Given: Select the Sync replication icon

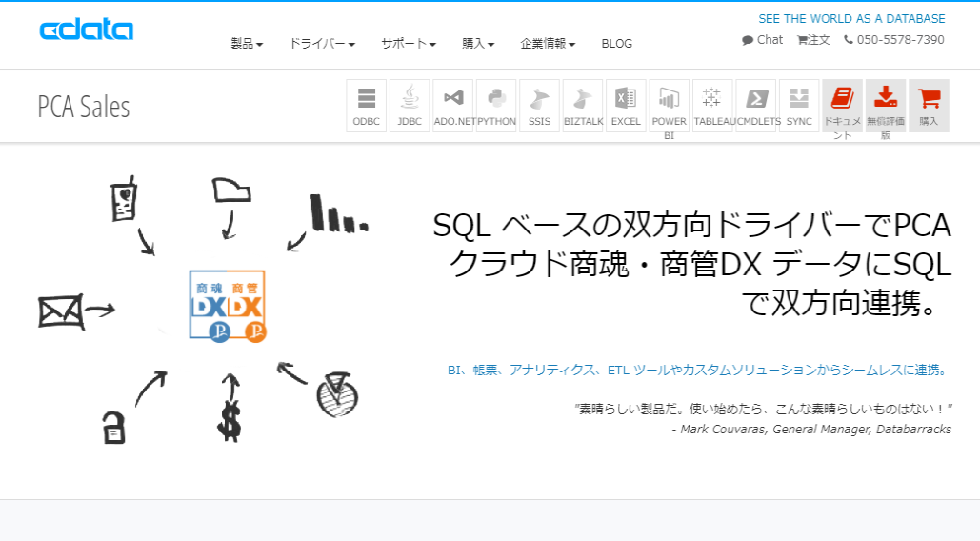Looking at the screenshot, I should click(x=799, y=106).
